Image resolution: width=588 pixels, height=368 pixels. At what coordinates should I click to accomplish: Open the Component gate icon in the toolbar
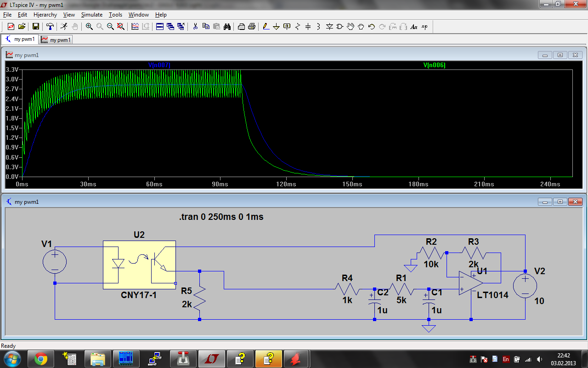click(x=340, y=27)
